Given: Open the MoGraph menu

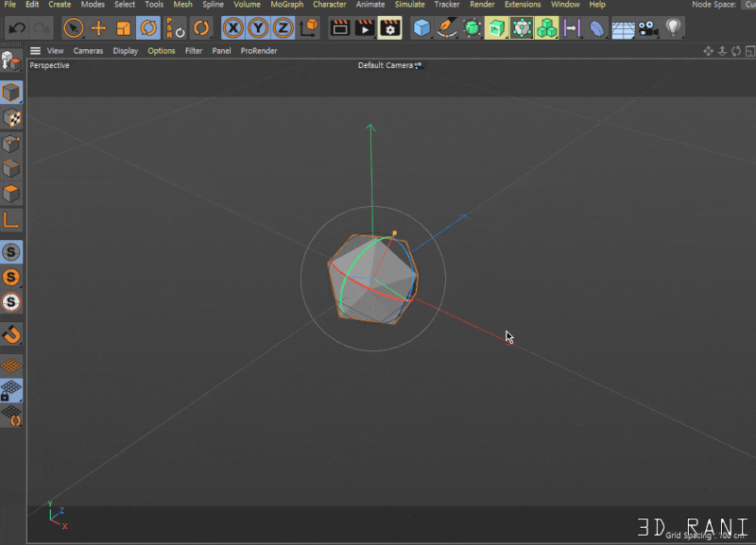Looking at the screenshot, I should (x=286, y=4).
